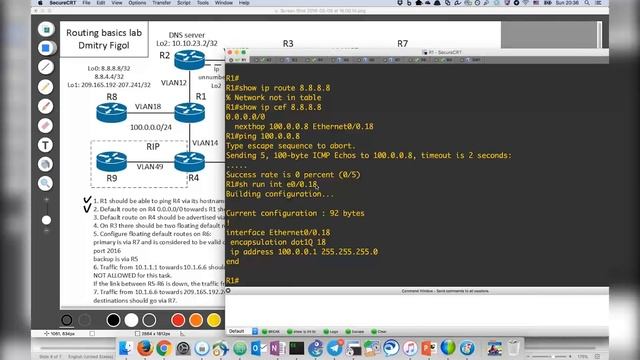Open the Edit menu

[x=101, y=3]
